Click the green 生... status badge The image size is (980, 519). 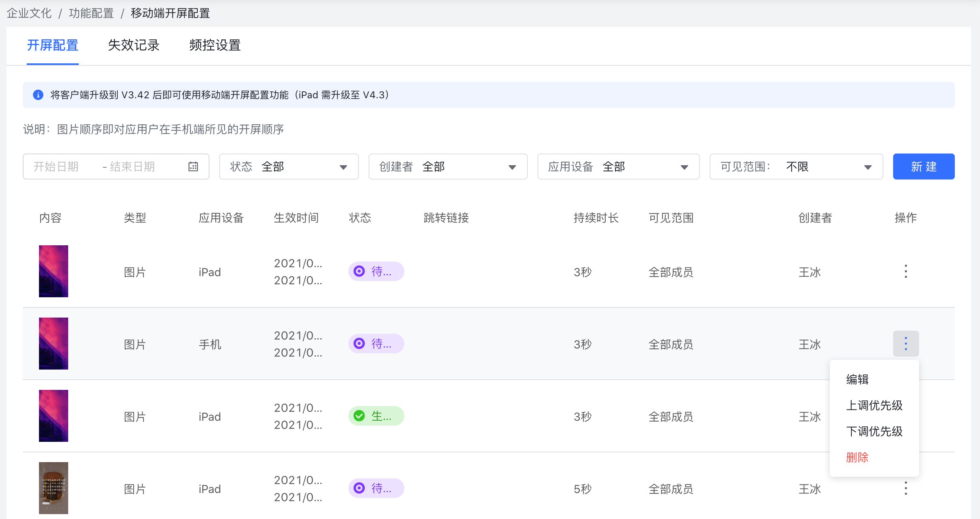376,416
